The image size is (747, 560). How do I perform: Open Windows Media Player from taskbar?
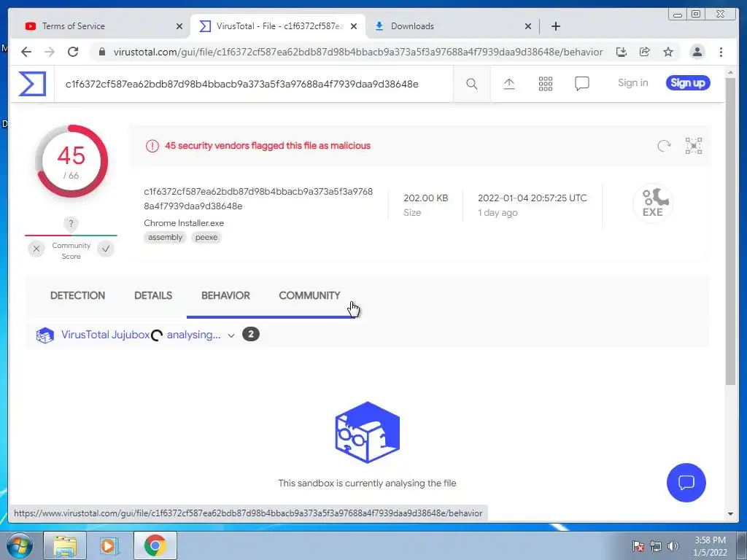click(x=109, y=546)
